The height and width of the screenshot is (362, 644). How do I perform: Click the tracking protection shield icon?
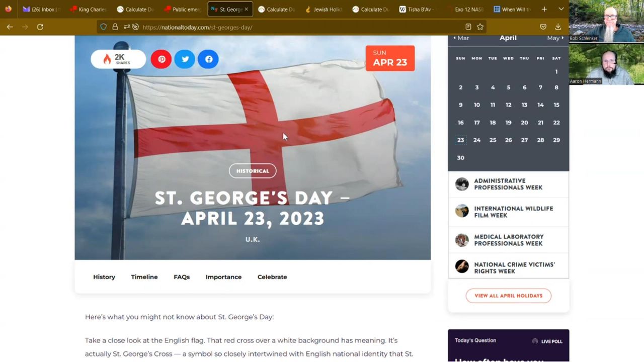coord(104,27)
